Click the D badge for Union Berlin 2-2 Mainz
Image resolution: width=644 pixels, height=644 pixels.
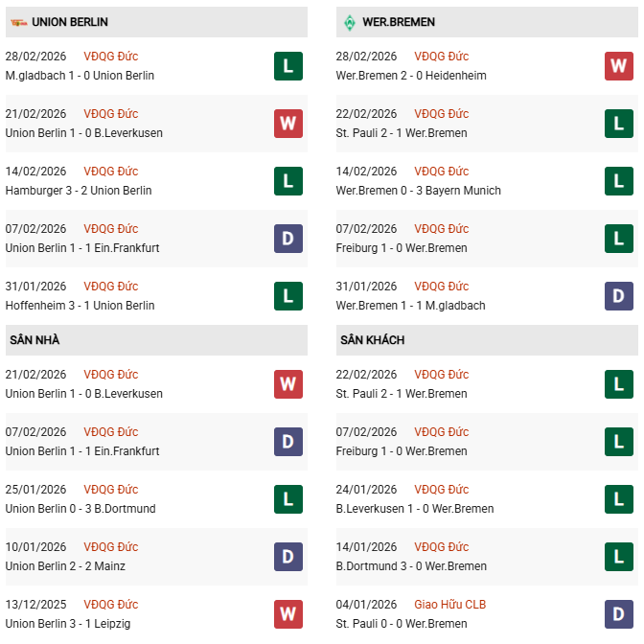tap(287, 557)
